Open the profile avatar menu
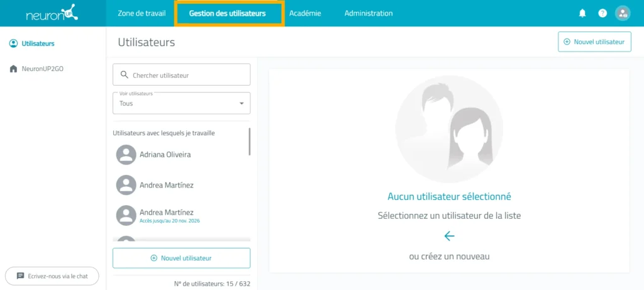Screen dimensions: 644x290 click(x=623, y=13)
